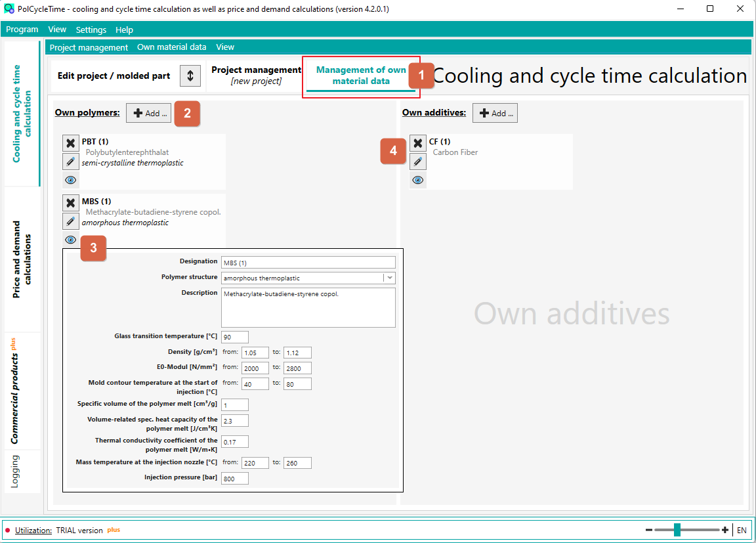Viewport: 756px width, 543px height.
Task: Toggle details view of PBT (1) eye icon
Action: coord(70,180)
